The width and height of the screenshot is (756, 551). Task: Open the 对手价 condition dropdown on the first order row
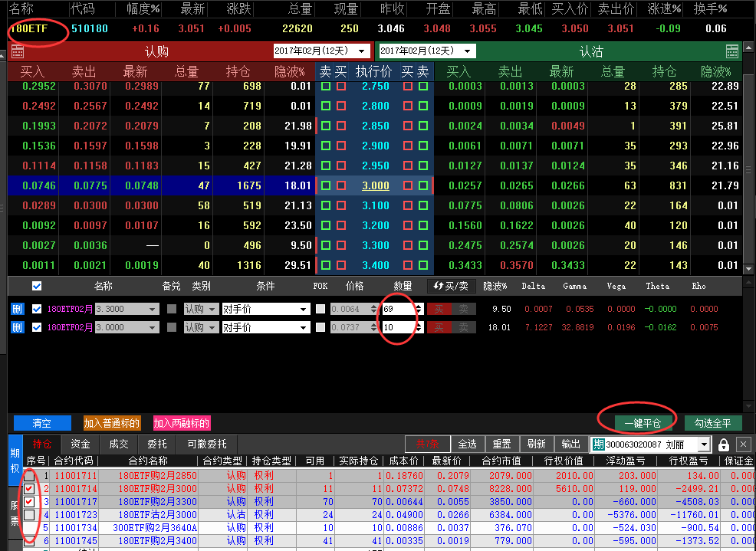tap(265, 309)
